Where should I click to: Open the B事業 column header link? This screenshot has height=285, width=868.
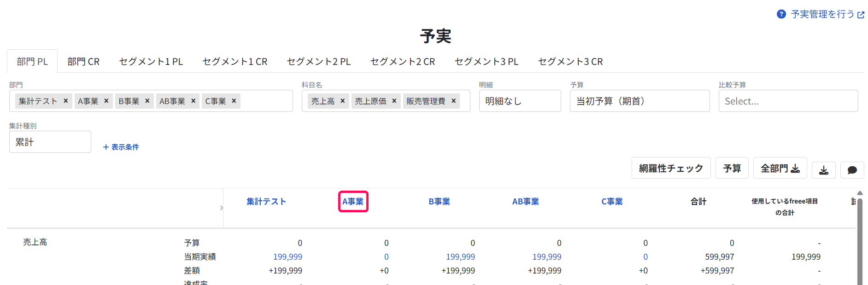439,202
